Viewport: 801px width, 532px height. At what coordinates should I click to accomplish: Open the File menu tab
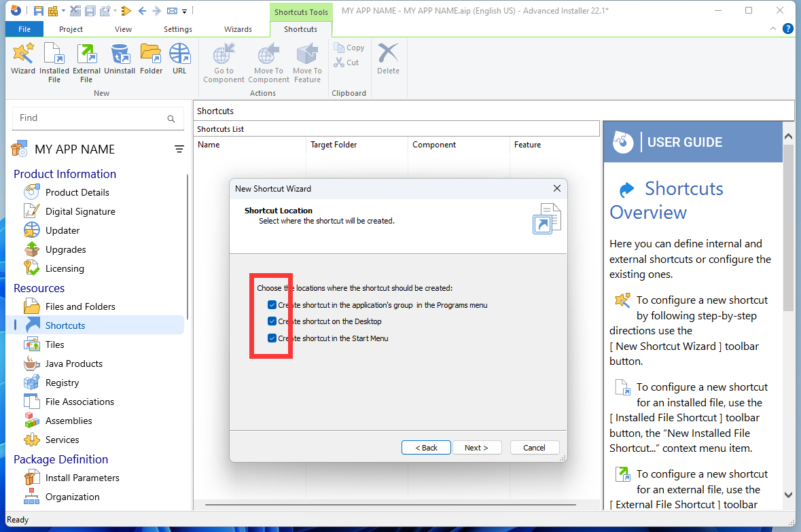pyautogui.click(x=24, y=29)
